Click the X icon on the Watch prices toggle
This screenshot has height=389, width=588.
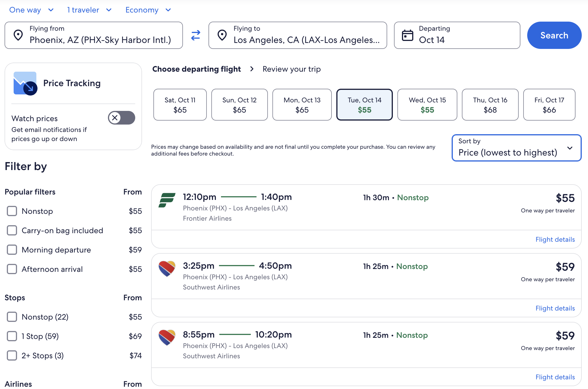tap(115, 118)
